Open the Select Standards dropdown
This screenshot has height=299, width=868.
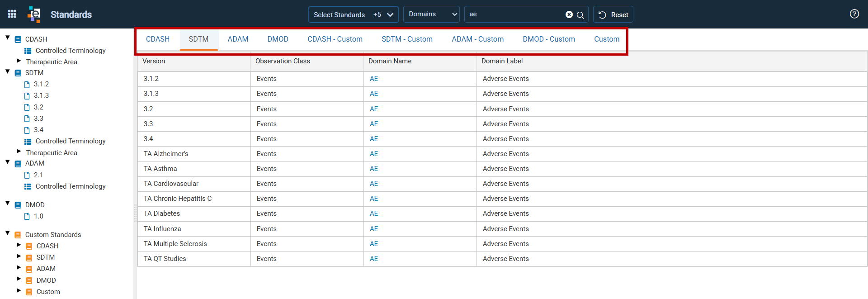point(353,14)
